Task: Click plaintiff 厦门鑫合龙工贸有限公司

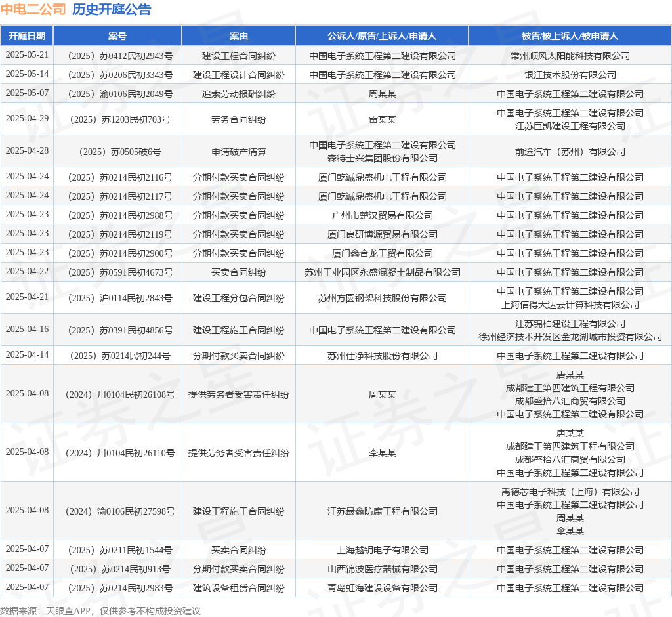Action: [383, 253]
